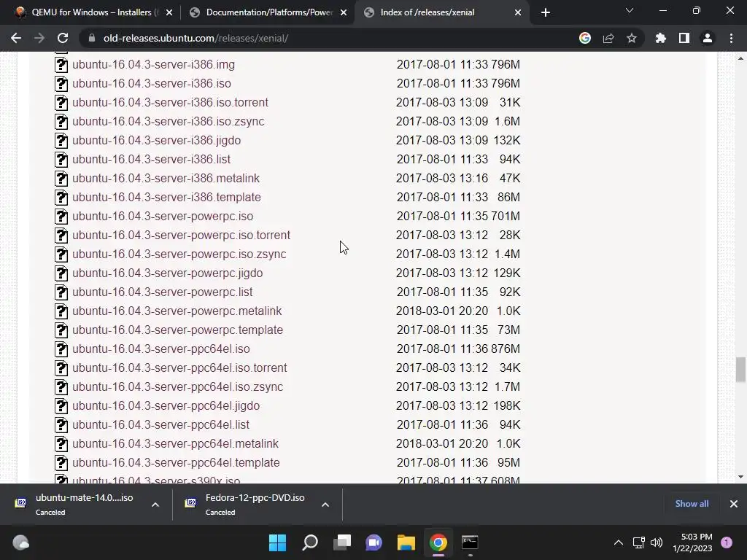Click file icon beside server-ppc64el.template
This screenshot has height=560, width=747.
(x=61, y=463)
